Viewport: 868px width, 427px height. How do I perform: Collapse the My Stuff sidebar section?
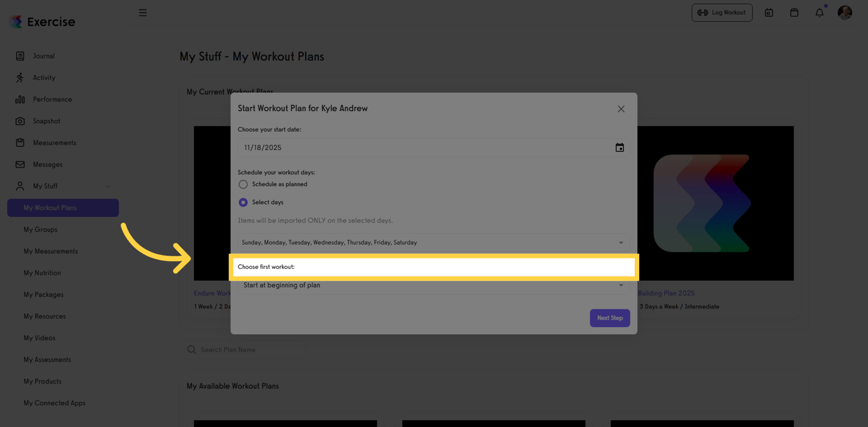[108, 186]
